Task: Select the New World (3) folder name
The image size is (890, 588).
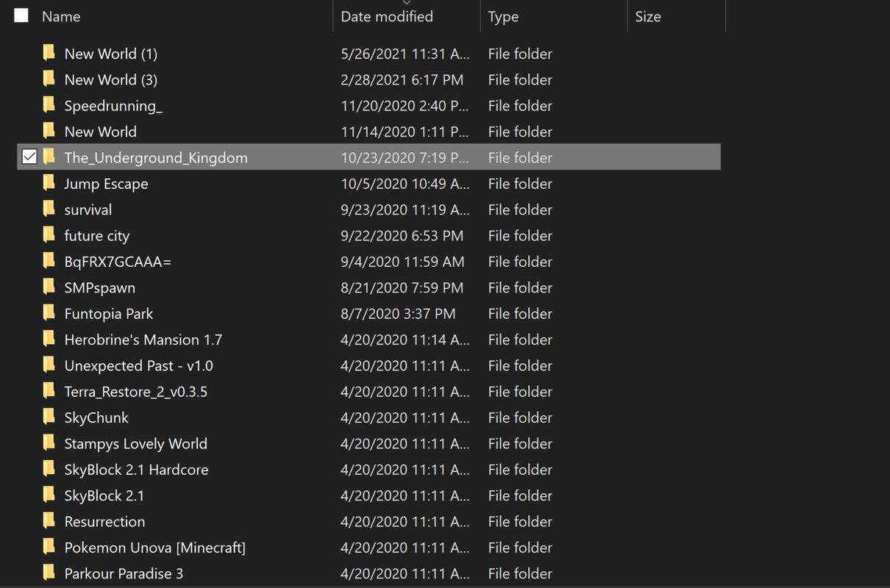Action: (111, 79)
